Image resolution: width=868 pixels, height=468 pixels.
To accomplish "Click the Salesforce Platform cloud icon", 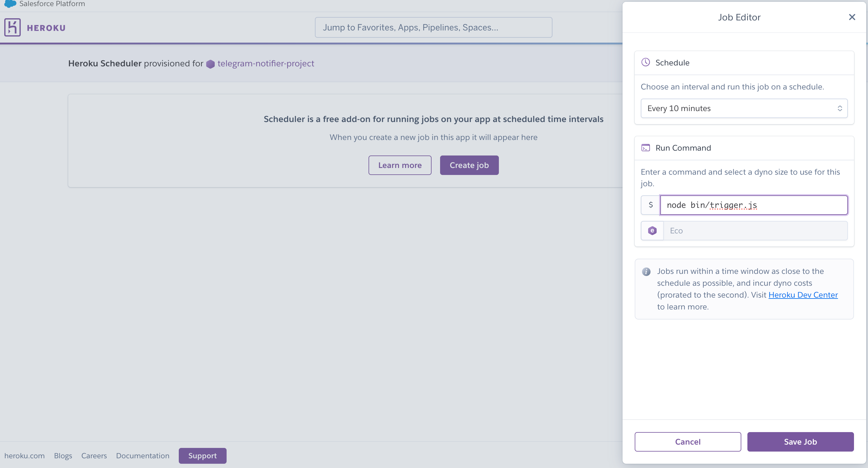I will pyautogui.click(x=10, y=4).
